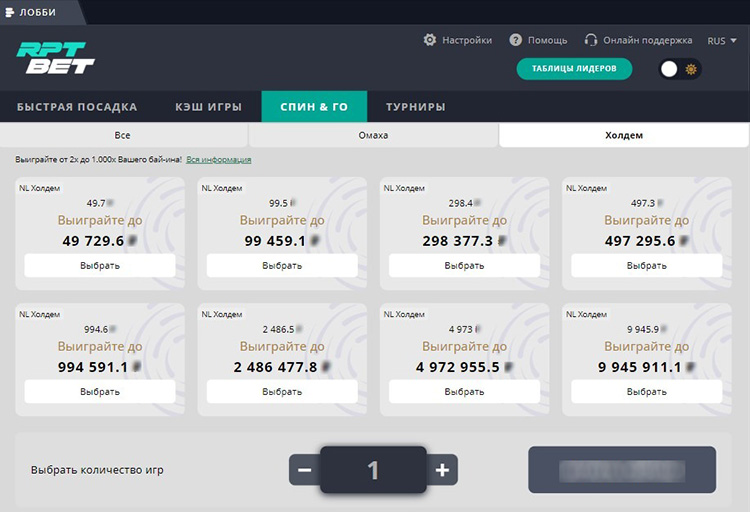Filter games by Омаха

pyautogui.click(x=373, y=135)
